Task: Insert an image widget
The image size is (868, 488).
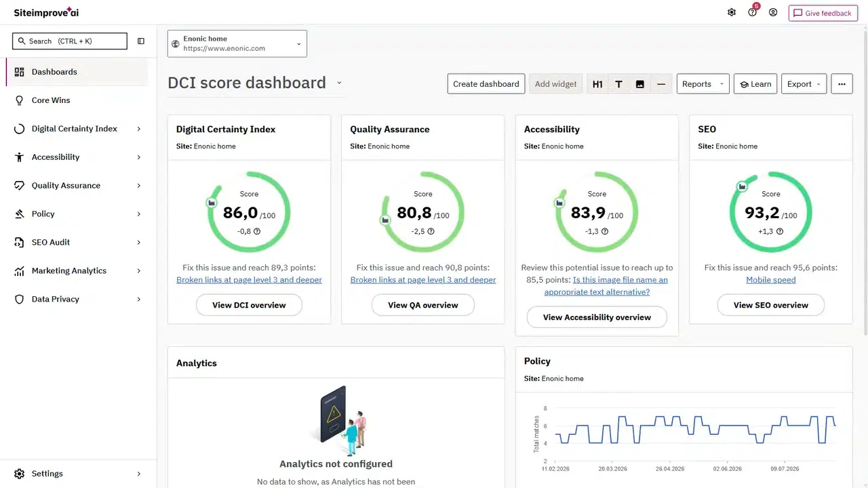Action: 639,84
